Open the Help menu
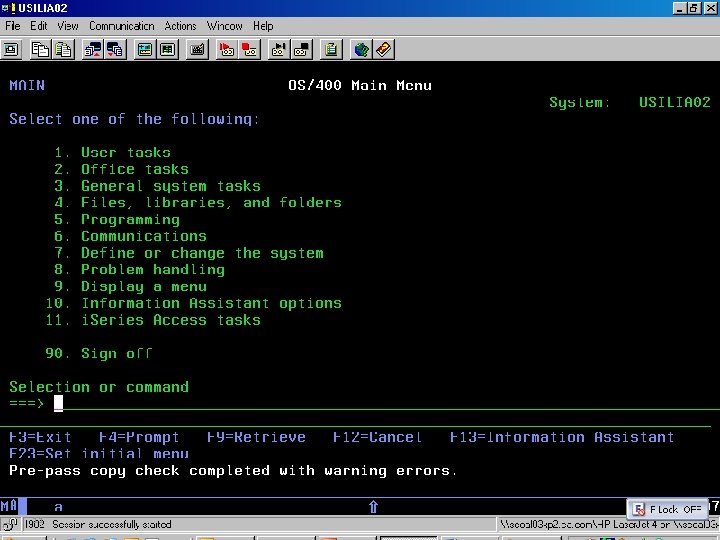720x540 pixels. (x=263, y=26)
